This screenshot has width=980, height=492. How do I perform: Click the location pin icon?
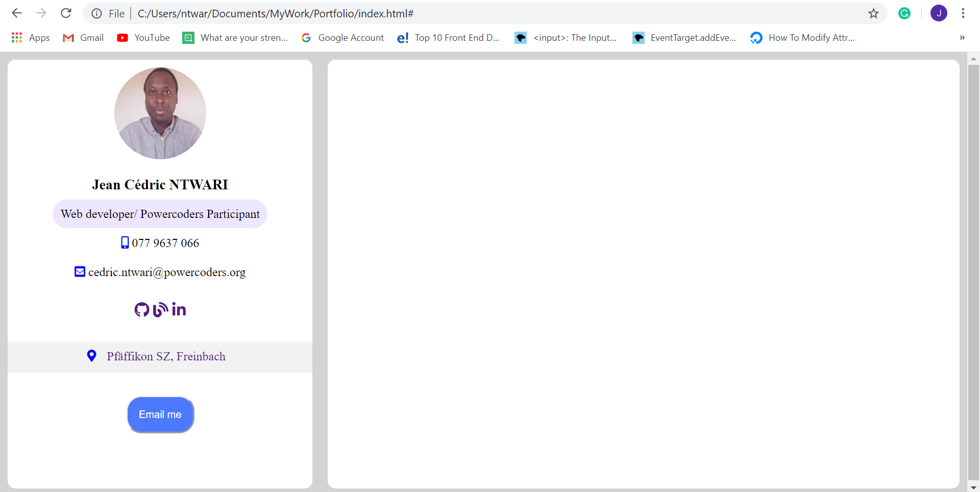point(92,356)
